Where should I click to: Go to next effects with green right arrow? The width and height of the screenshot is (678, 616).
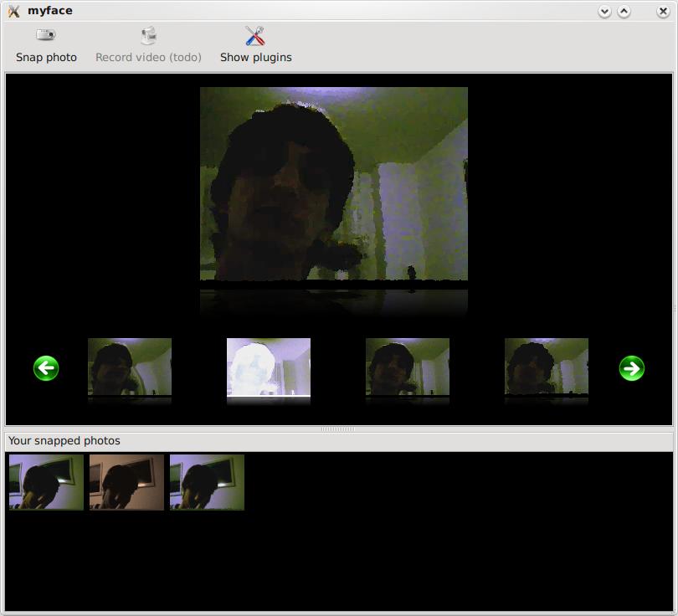[632, 368]
